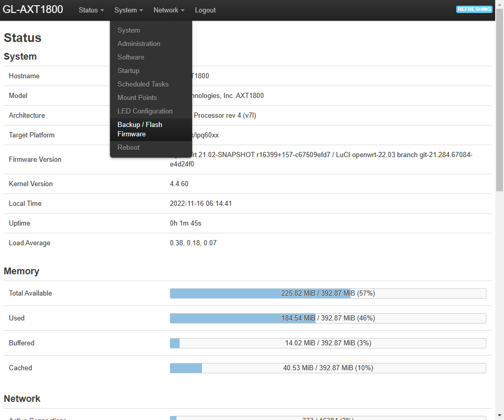Open LED Configuration menu entry

pyautogui.click(x=151, y=111)
